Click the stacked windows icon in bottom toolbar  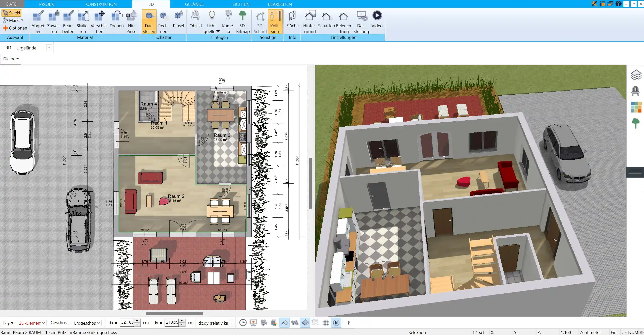(274, 323)
